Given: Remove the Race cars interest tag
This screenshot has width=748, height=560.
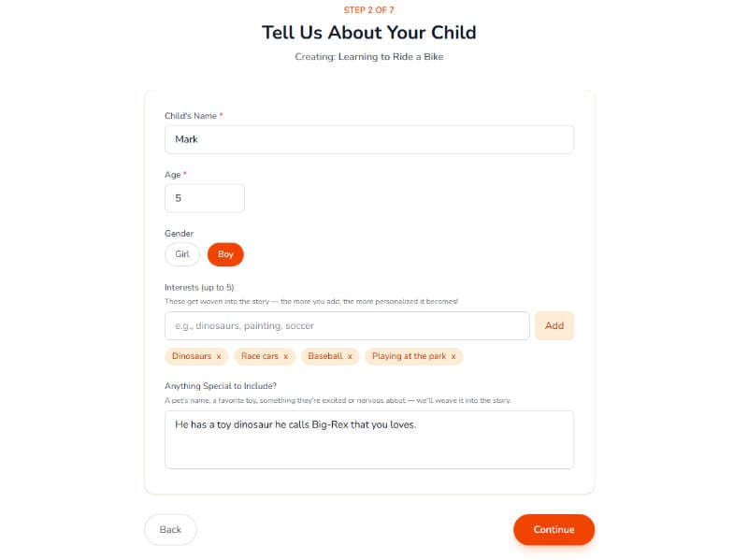Looking at the screenshot, I should tap(284, 356).
